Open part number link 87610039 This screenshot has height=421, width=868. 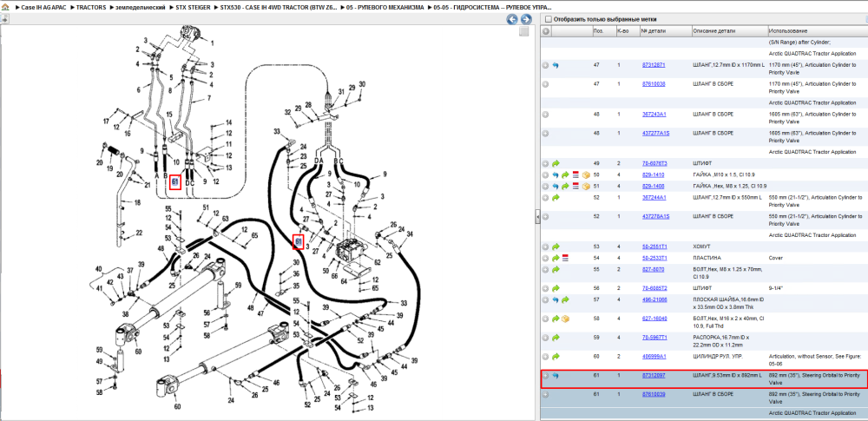coord(654,394)
